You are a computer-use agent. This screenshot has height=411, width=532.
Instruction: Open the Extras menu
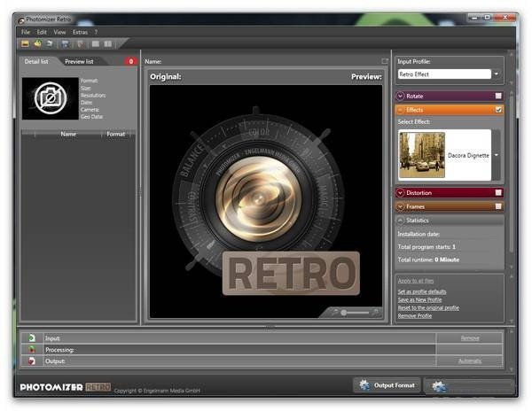[80, 32]
